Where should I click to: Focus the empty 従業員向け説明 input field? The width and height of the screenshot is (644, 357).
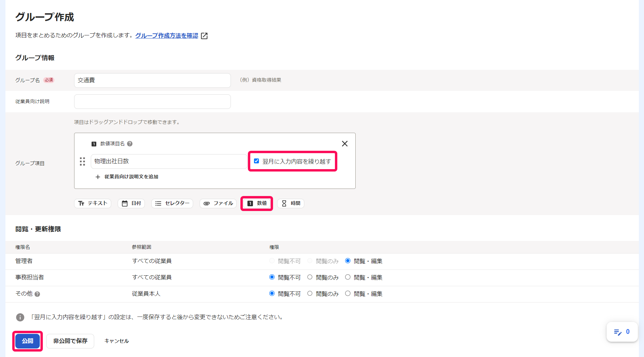pos(152,101)
